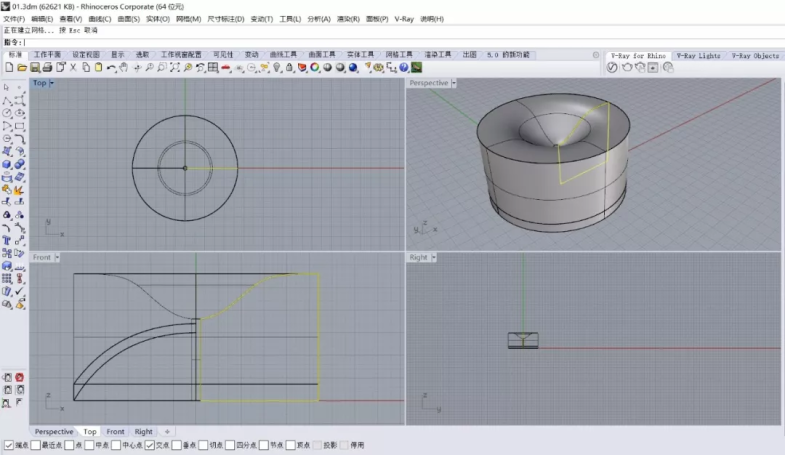
Task: Uncheck the 交点 (Intersection) osnap checkbox
Action: click(150, 445)
